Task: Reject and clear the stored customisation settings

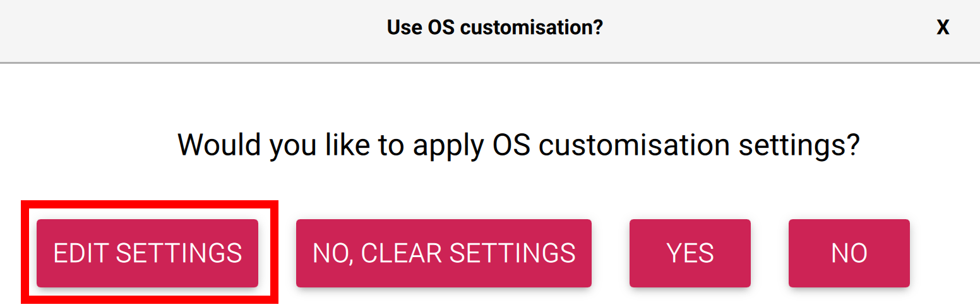Action: tap(443, 253)
